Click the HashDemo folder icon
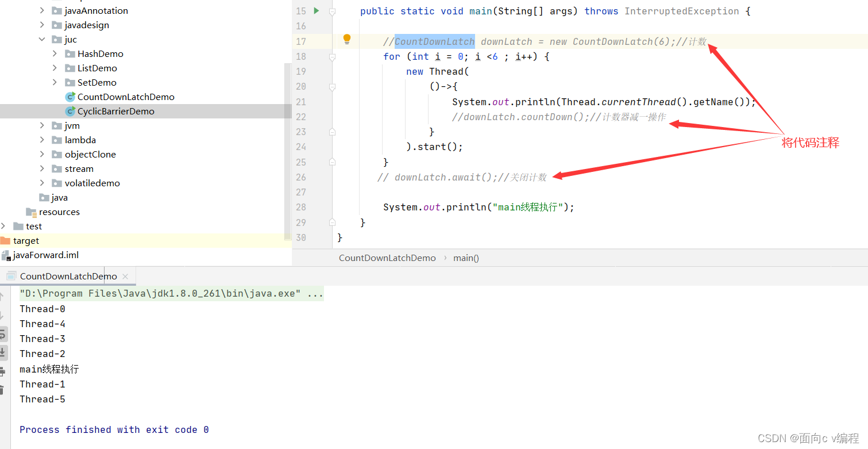Viewport: 868px width, 449px height. click(70, 53)
